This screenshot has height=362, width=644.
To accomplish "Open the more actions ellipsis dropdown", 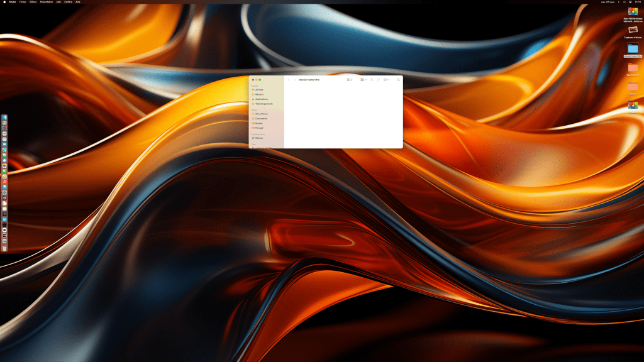I will tap(386, 80).
